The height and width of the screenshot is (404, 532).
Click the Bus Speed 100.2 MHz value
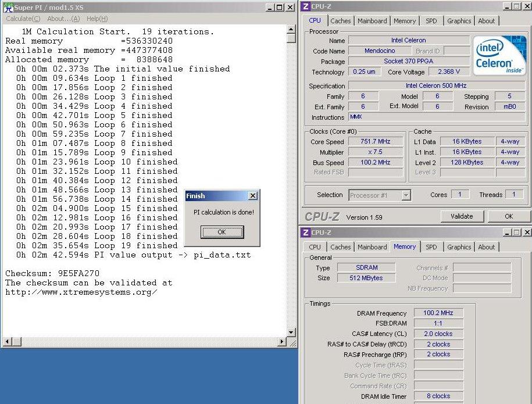click(376, 163)
